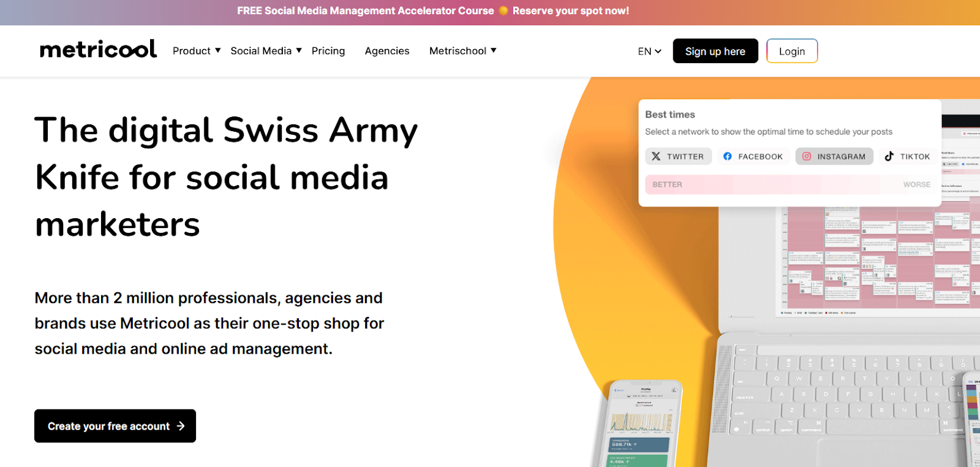Click the Instagram camera icon
980x467 pixels.
807,156
